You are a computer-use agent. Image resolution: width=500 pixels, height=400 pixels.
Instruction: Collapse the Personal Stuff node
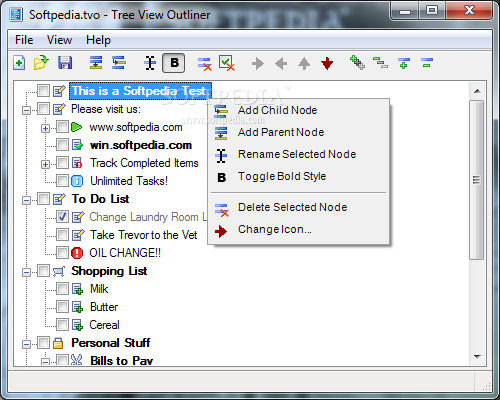tap(26, 344)
